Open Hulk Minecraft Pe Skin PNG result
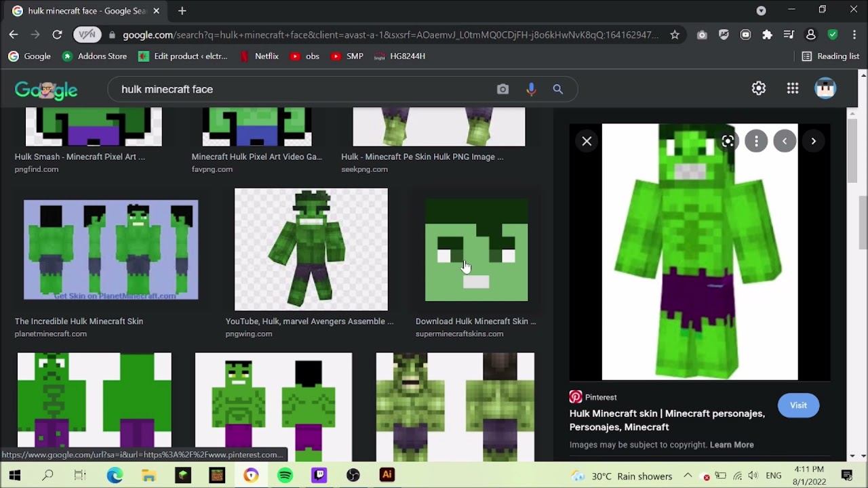 pyautogui.click(x=422, y=157)
